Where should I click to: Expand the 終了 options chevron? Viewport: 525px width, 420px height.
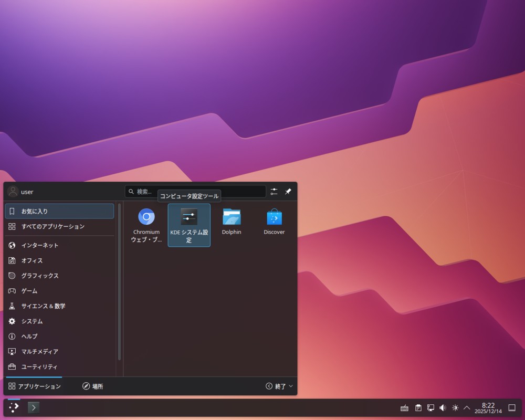tap(291, 386)
